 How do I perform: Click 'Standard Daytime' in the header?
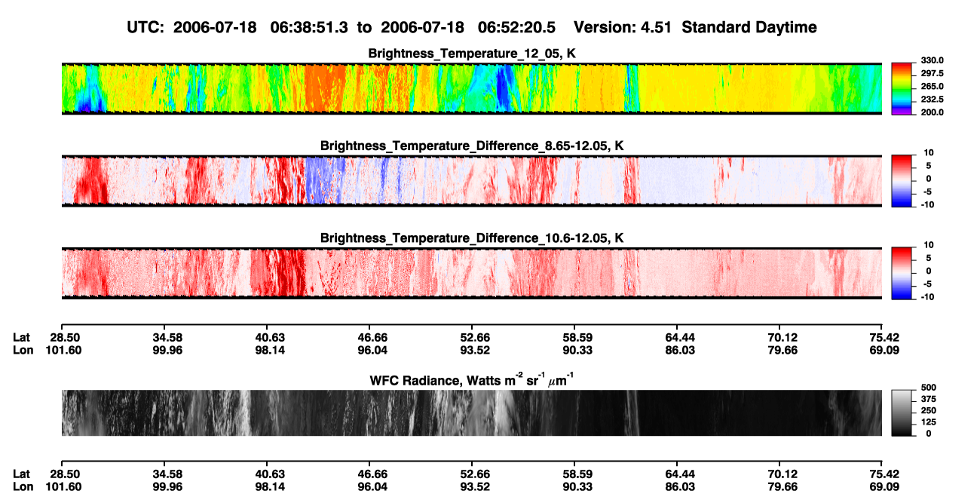(749, 28)
